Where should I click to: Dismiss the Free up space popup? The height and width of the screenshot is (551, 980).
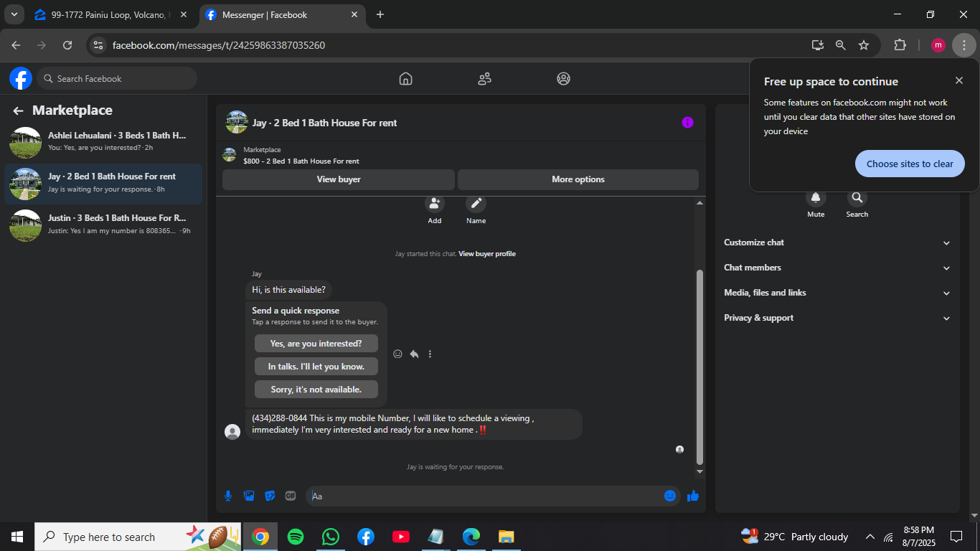[x=959, y=80]
